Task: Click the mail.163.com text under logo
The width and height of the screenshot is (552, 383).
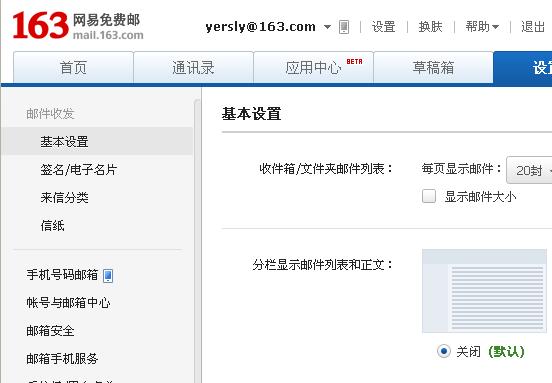Action: coord(108,35)
